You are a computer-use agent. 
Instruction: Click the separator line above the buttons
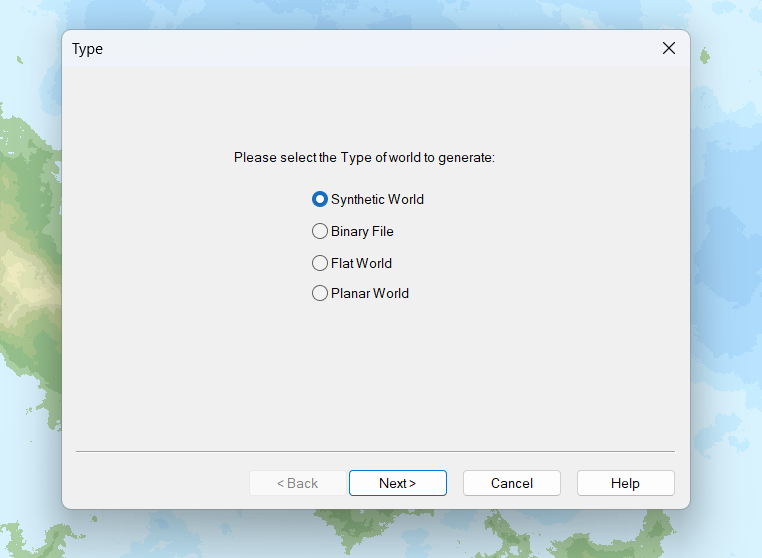[375, 452]
